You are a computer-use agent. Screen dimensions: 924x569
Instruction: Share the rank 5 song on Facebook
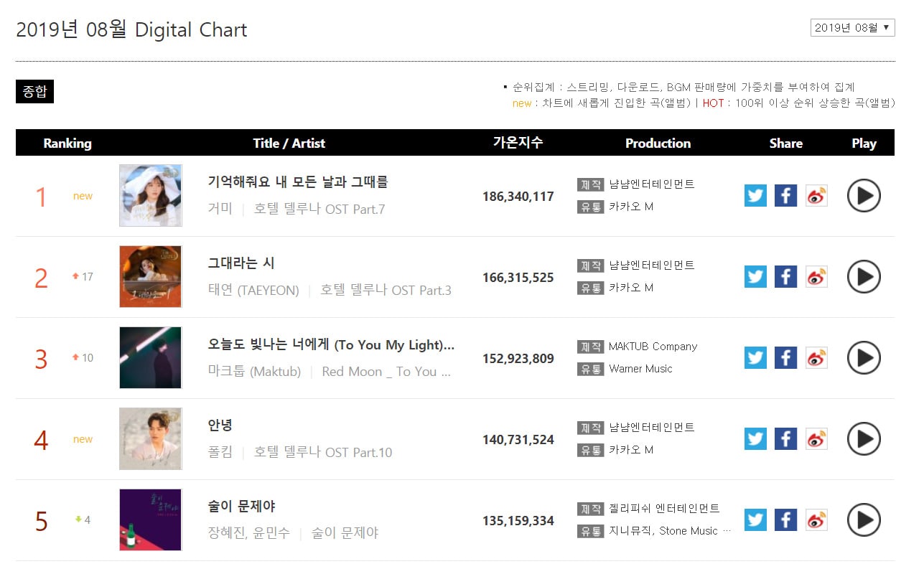pyautogui.click(x=785, y=519)
